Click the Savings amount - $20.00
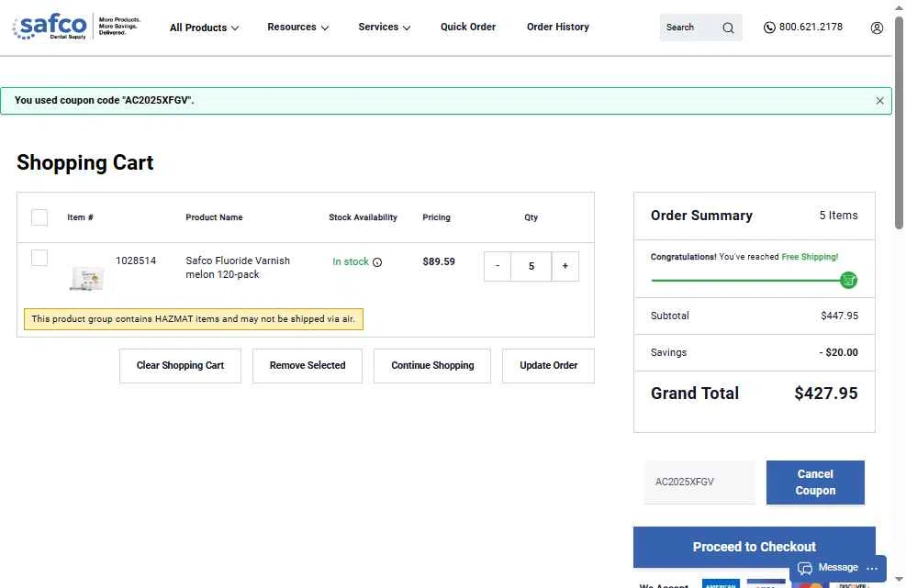The height and width of the screenshot is (588, 906). (838, 352)
